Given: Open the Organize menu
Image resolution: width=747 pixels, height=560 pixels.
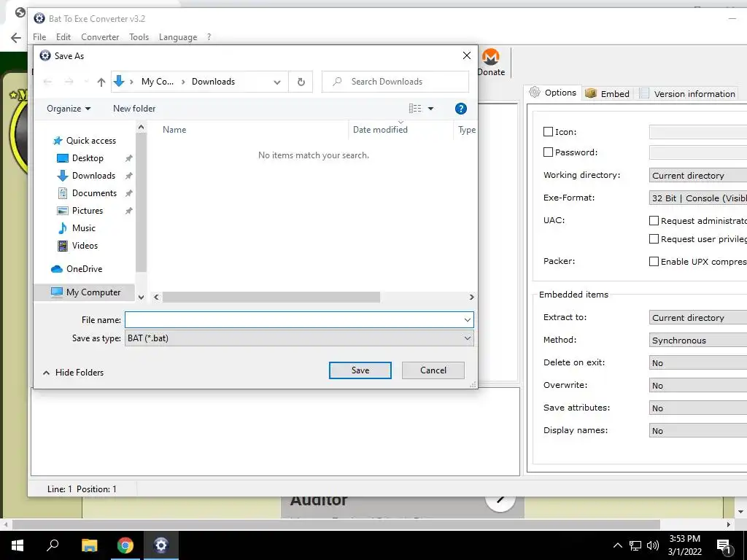Looking at the screenshot, I should coord(69,109).
